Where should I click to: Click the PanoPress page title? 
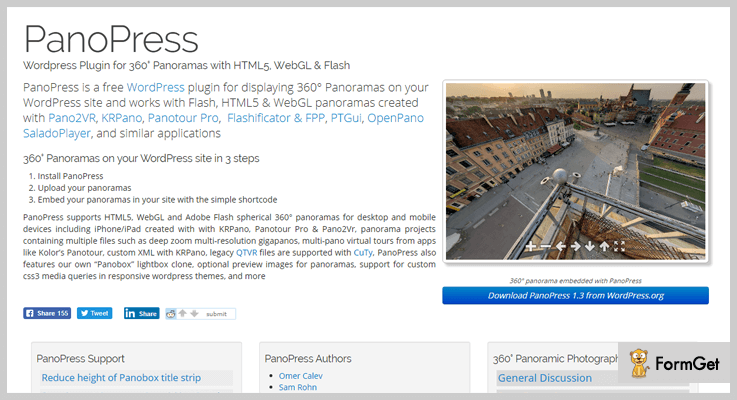(x=111, y=39)
